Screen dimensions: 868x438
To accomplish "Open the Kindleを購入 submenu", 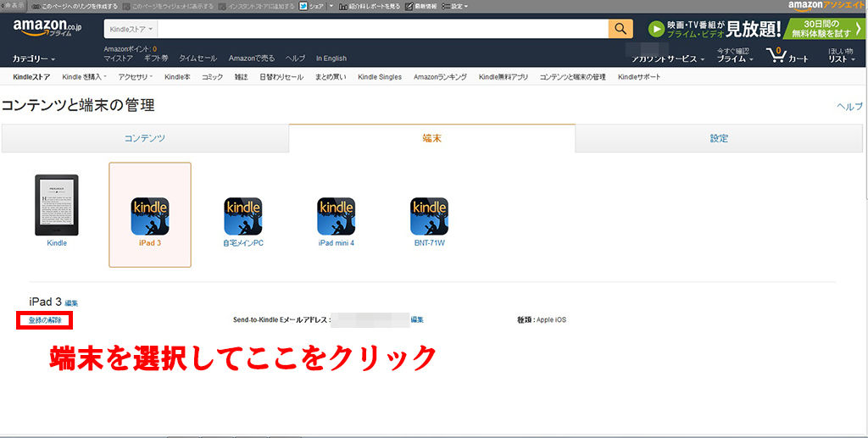I will point(85,77).
